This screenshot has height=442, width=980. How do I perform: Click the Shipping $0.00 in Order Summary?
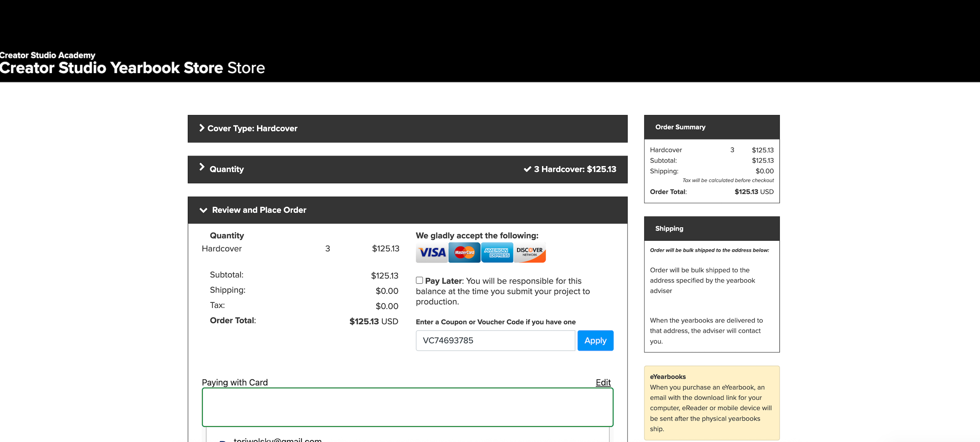(x=764, y=171)
